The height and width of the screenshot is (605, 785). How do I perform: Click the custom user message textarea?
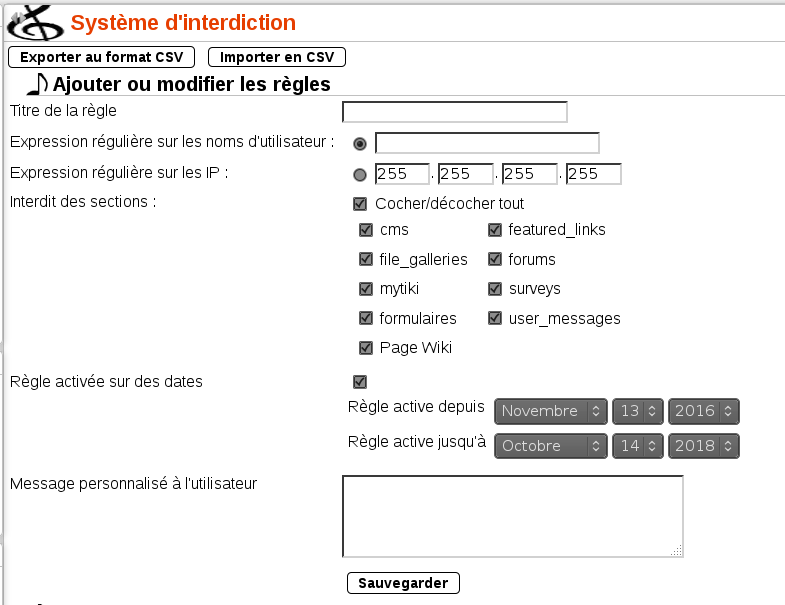(512, 515)
